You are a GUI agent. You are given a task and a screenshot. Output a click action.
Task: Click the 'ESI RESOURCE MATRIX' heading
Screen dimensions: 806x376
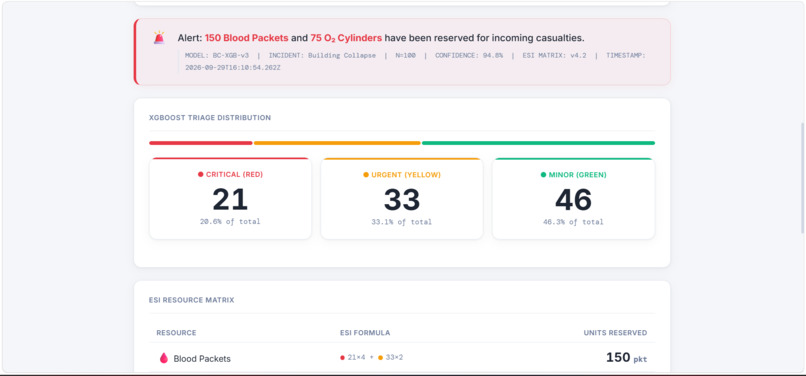coord(192,300)
